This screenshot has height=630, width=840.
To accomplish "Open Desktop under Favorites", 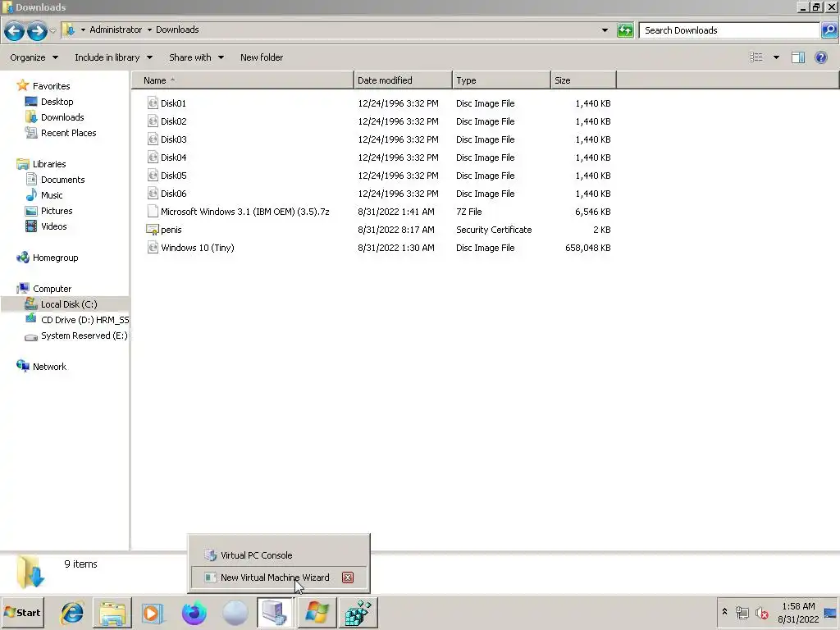I will pos(57,101).
